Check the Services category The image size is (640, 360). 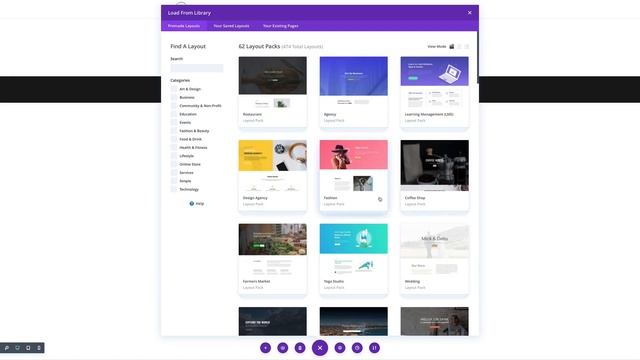click(x=174, y=173)
